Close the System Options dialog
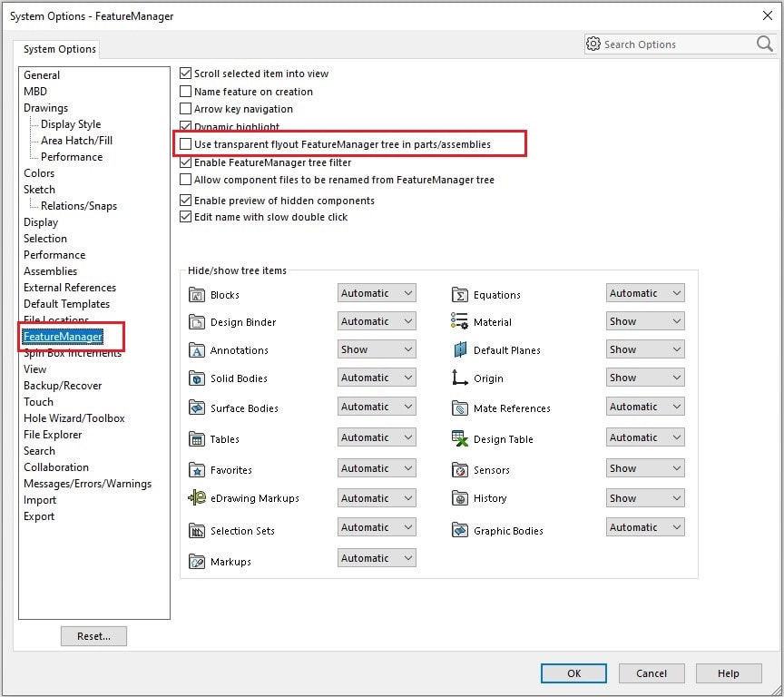 (x=768, y=15)
